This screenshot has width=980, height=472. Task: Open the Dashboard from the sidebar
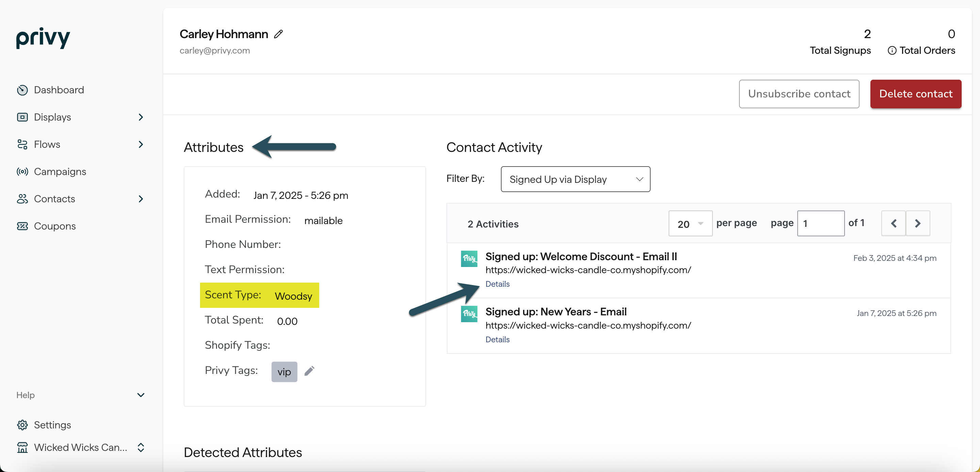(59, 90)
